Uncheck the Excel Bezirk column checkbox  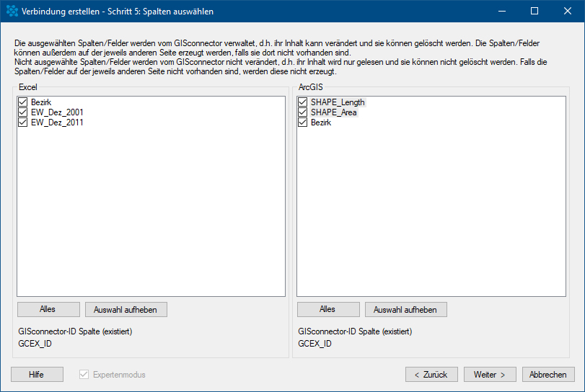(x=23, y=102)
